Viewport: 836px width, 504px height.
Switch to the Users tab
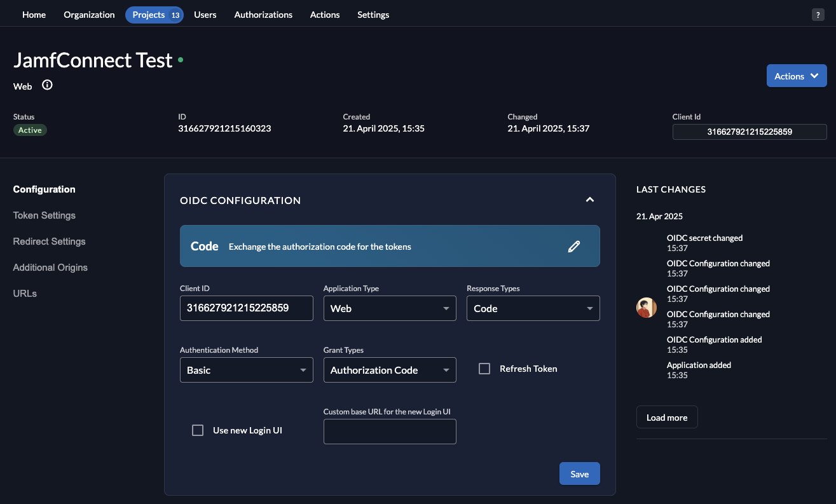(x=205, y=15)
